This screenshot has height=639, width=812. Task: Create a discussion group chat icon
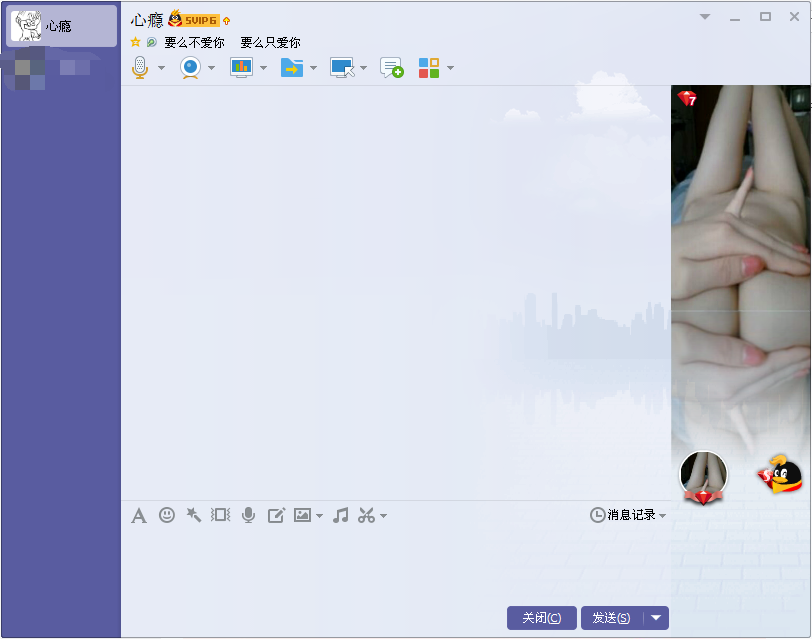coord(392,68)
